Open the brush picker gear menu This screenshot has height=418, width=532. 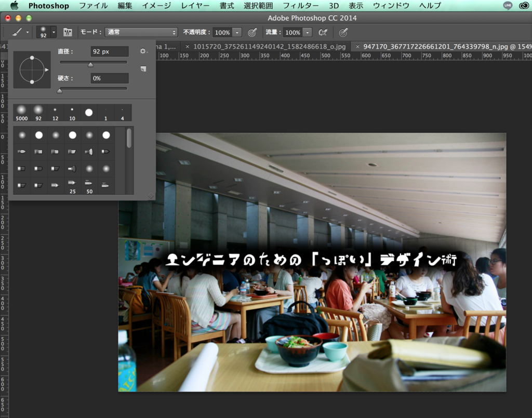(x=143, y=51)
